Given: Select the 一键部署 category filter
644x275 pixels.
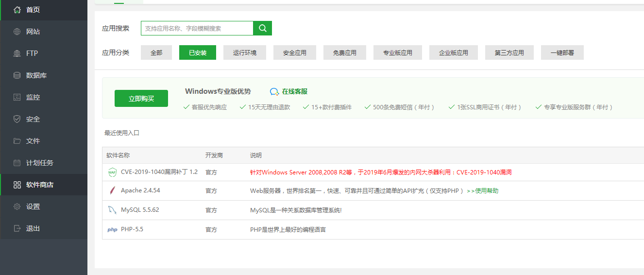Looking at the screenshot, I should tap(562, 52).
